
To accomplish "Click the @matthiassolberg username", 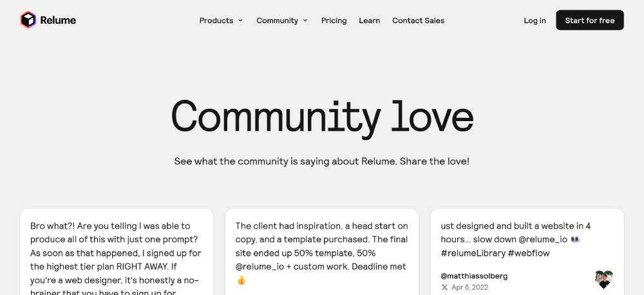I will [x=474, y=276].
